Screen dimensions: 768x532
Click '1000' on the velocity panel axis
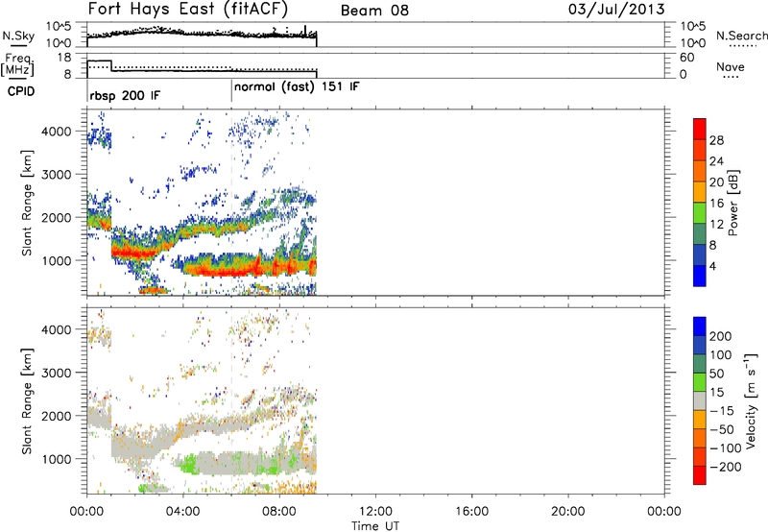[x=56, y=459]
